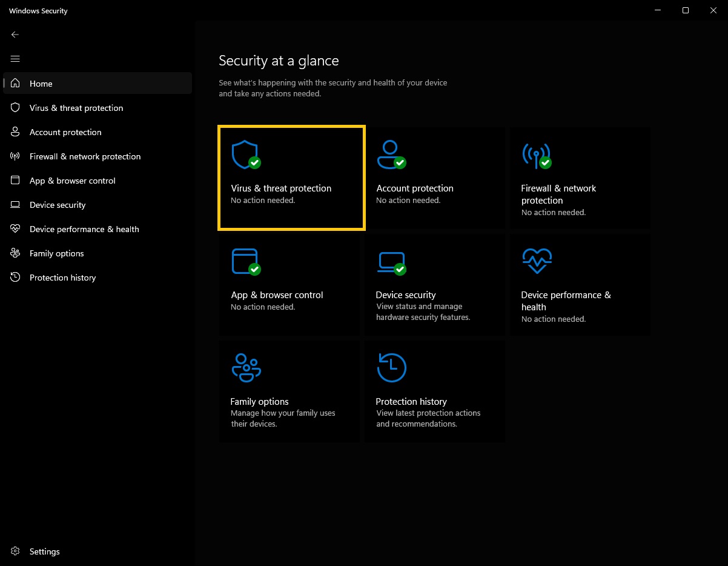
Task: Toggle the hamburger navigation menu
Action: [x=16, y=59]
